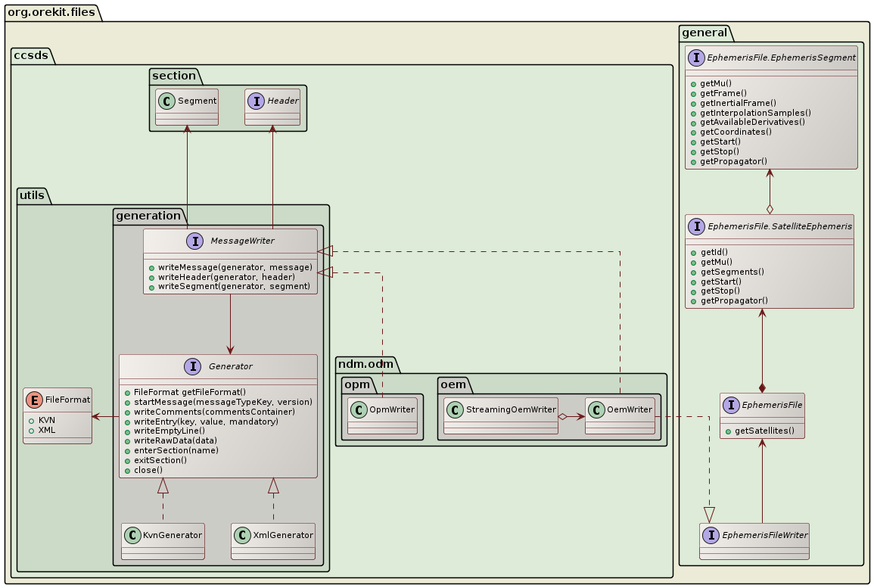The width and height of the screenshot is (874, 588).
Task: Select the interface icon on MessageWriter
Action: [x=195, y=241]
